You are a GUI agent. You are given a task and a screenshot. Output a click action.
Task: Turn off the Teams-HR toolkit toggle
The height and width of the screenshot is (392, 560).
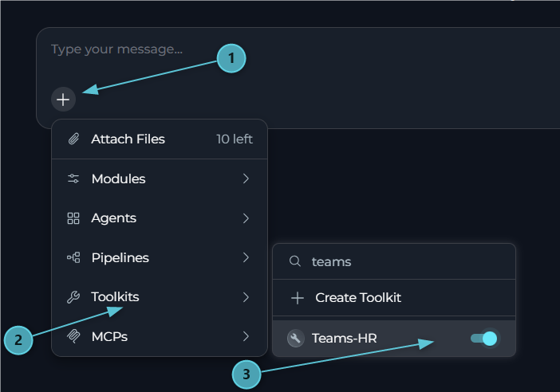[484, 338]
